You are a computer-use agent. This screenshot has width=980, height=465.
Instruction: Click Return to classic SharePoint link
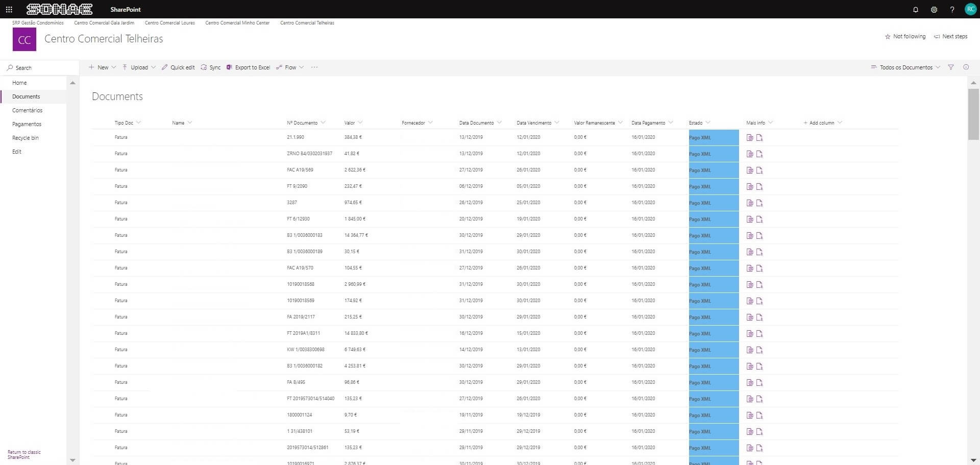click(23, 454)
